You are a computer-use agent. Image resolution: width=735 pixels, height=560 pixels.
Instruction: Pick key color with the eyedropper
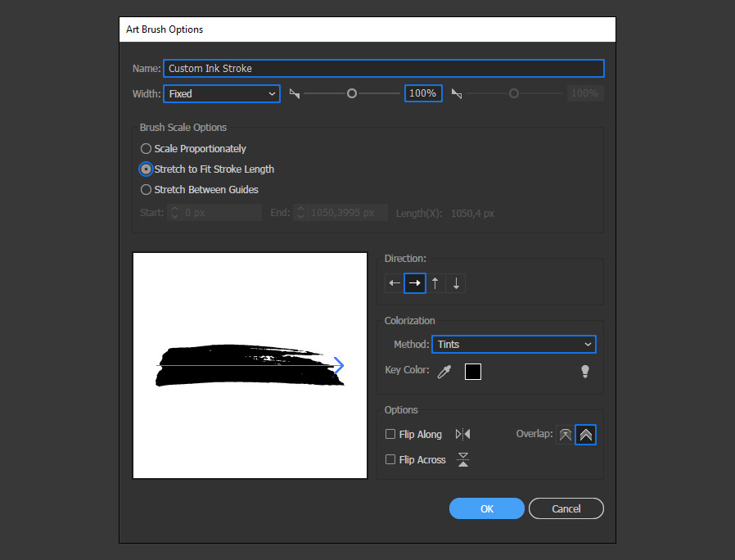point(444,372)
